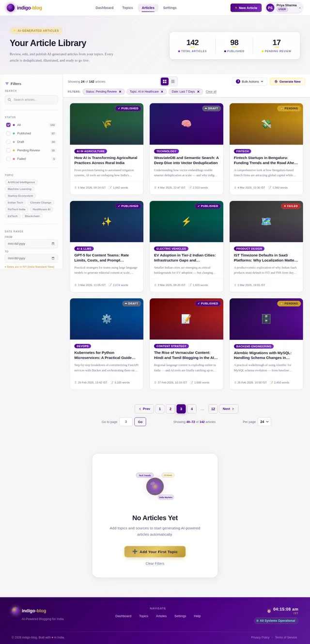Click the alarm clock icon in the footer
The height and width of the screenshot is (644, 310).
pos(269,611)
